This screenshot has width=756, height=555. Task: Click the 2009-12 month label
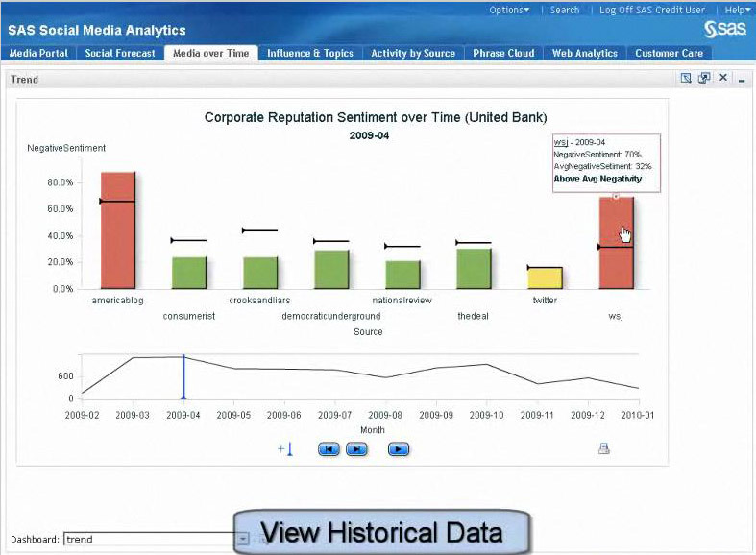(587, 415)
